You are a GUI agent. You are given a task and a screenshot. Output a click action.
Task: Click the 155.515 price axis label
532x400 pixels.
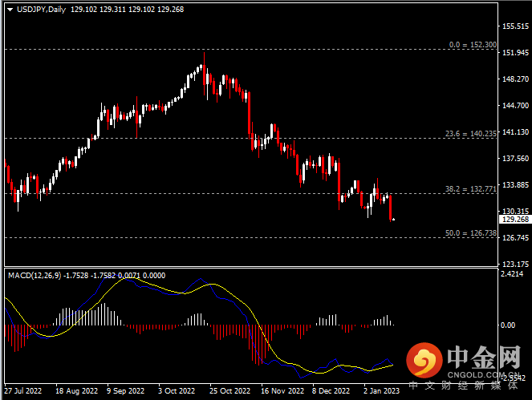(x=514, y=26)
